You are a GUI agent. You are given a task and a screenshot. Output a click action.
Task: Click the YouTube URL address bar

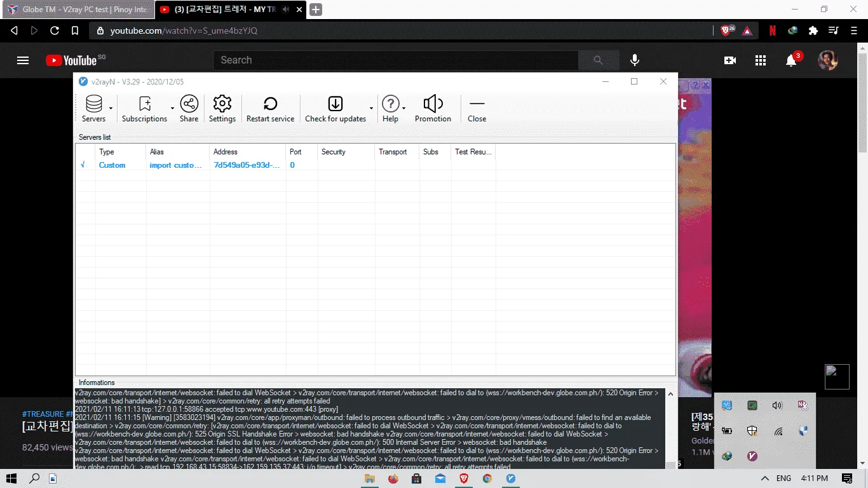[x=400, y=30]
